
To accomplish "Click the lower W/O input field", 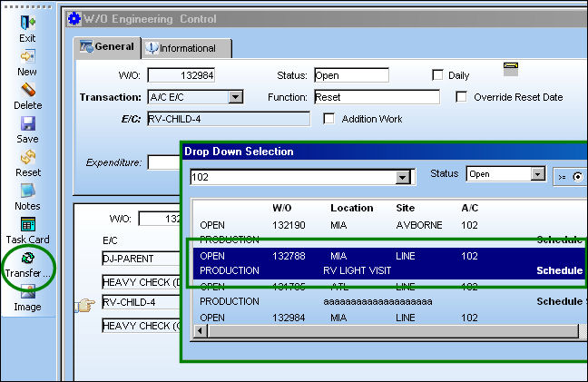I will 160,219.
